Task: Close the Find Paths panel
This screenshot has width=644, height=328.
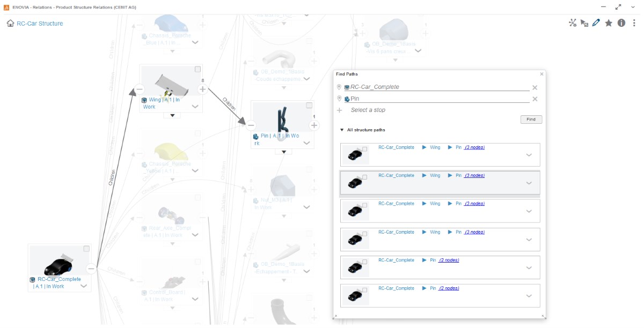Action: pos(541,74)
